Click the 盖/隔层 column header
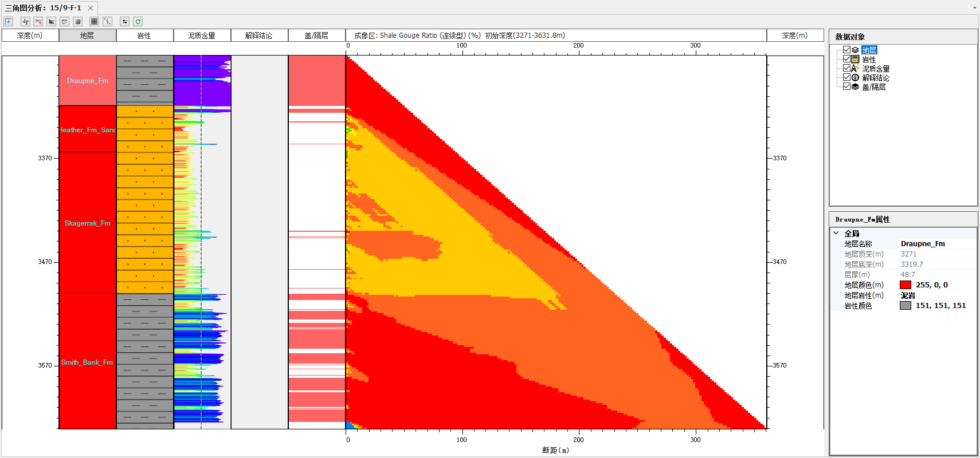 click(316, 35)
